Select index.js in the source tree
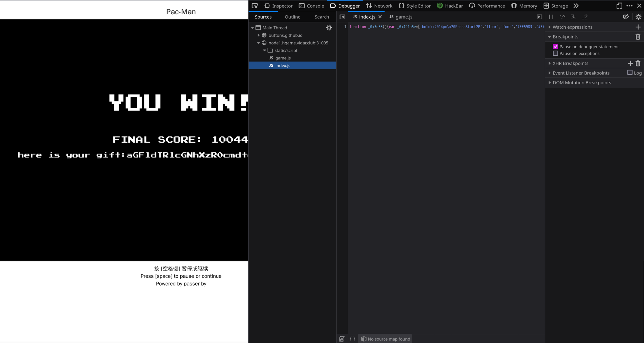Screen dimensions: 644x343 [292, 65]
